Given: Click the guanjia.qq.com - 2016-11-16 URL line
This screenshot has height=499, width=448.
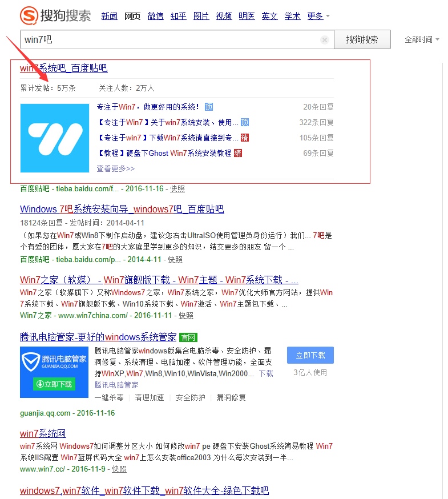Looking at the screenshot, I should point(67,413).
